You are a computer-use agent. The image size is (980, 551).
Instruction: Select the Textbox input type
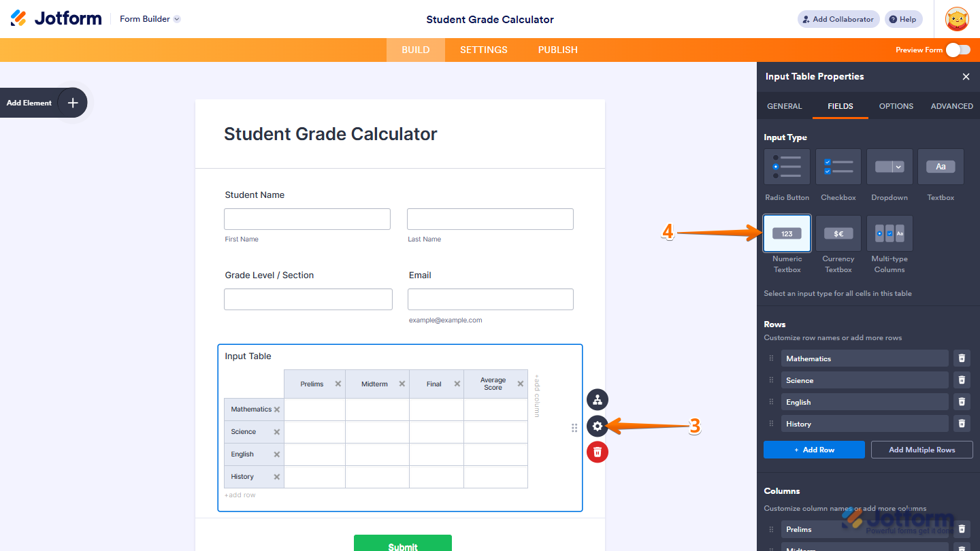(x=941, y=167)
